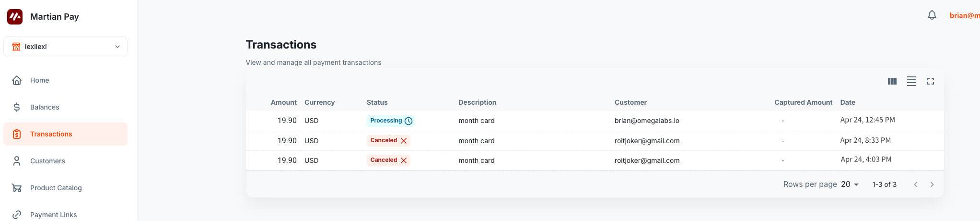Go to previous page of transactions
Image resolution: width=980 pixels, height=221 pixels.
[x=915, y=184]
